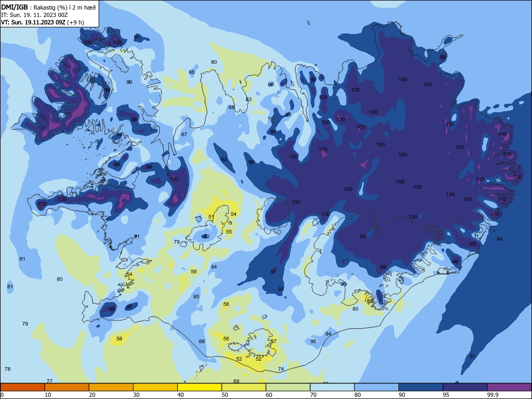
Task: Click the 'DMI/IGB : Rakastig (%) í 2 m hæð' title
Action: point(48,7)
